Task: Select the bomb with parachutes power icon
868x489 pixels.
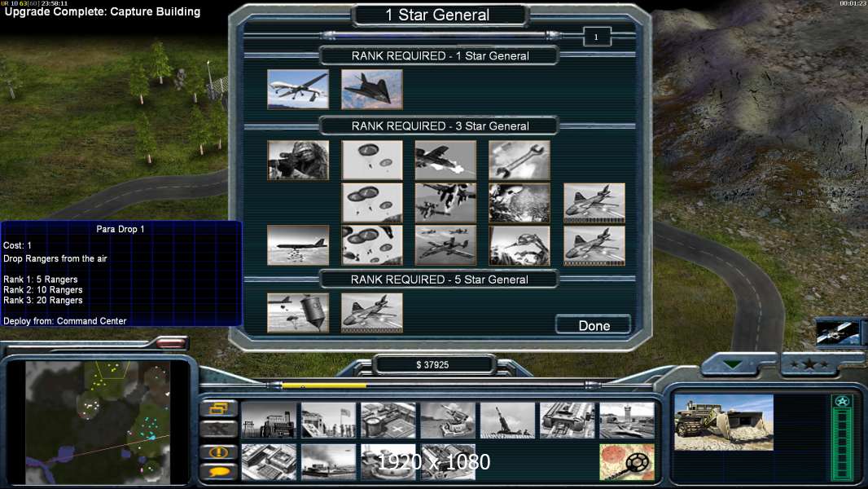Action: [298, 313]
